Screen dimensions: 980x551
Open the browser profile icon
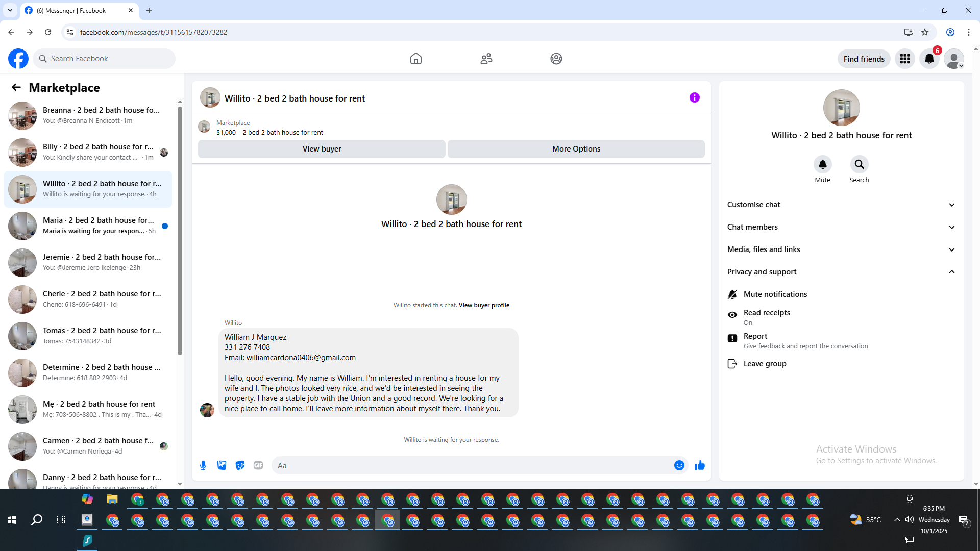(x=950, y=32)
